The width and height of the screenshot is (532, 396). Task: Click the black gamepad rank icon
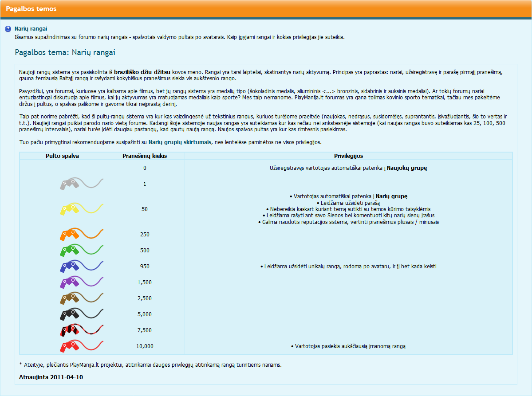coord(82,314)
